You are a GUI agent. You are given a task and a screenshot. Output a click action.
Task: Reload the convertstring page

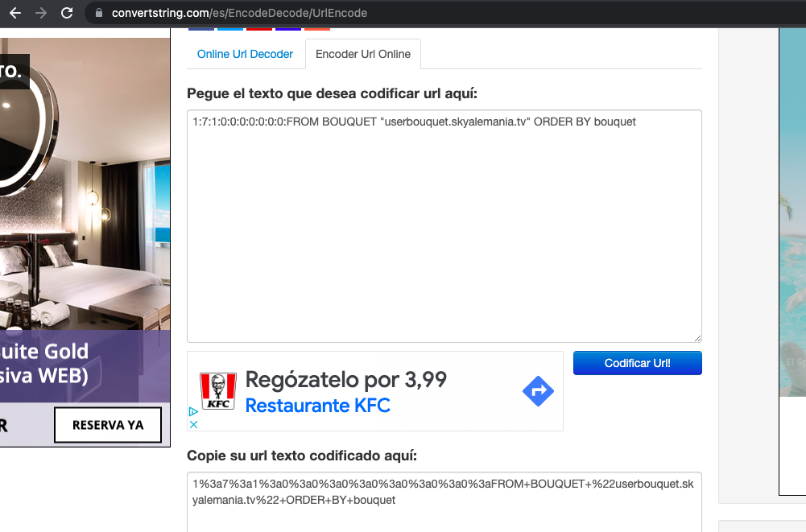[x=67, y=13]
